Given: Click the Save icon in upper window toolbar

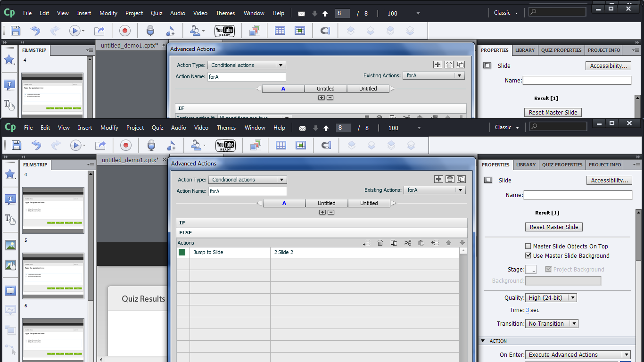Looking at the screenshot, I should click(x=16, y=31).
